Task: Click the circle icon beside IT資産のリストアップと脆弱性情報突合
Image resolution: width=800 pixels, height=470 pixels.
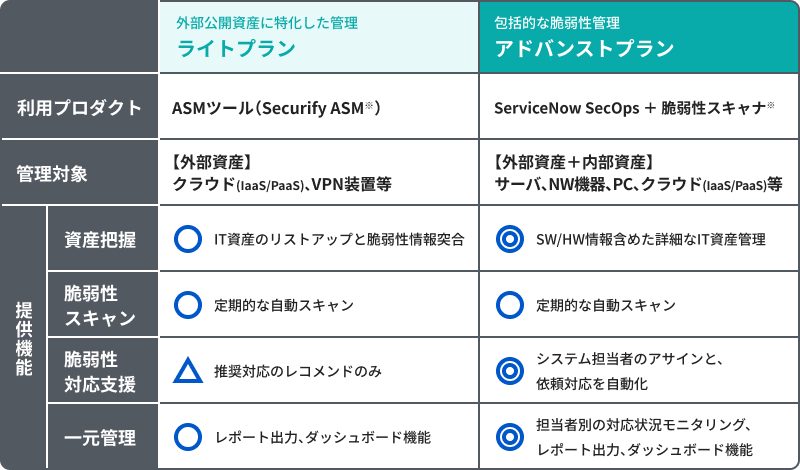Action: [x=188, y=239]
